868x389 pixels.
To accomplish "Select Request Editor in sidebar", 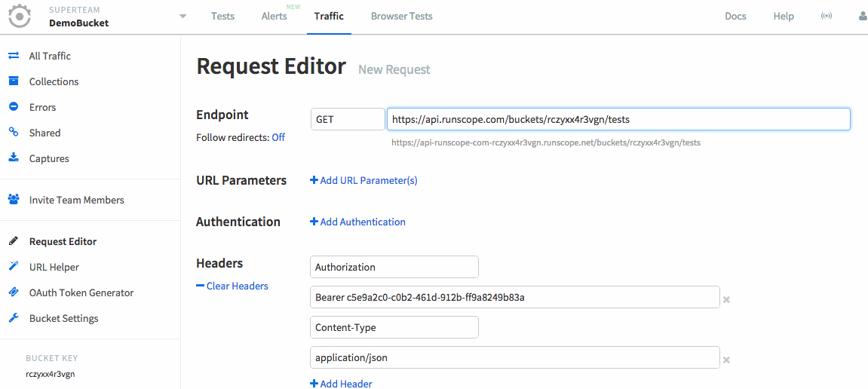I will tap(63, 241).
